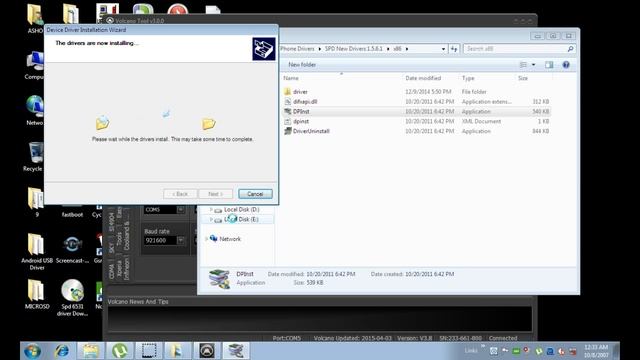Cancel the driver installation wizard
The width and height of the screenshot is (640, 360).
tap(255, 194)
